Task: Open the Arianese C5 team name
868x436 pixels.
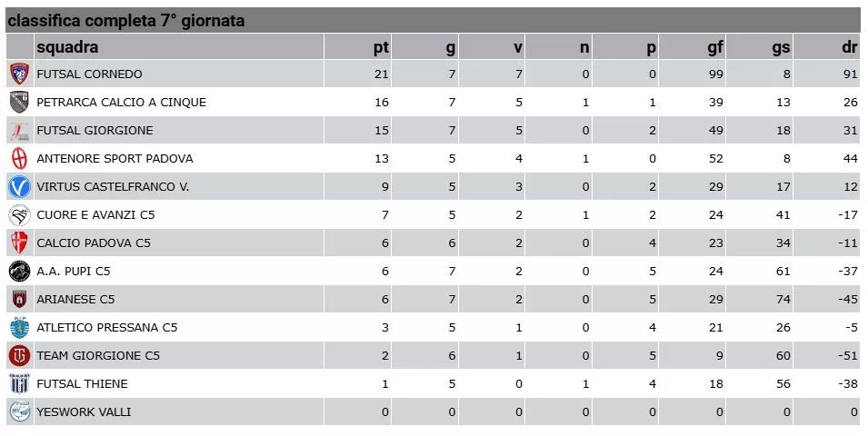Action: point(75,300)
